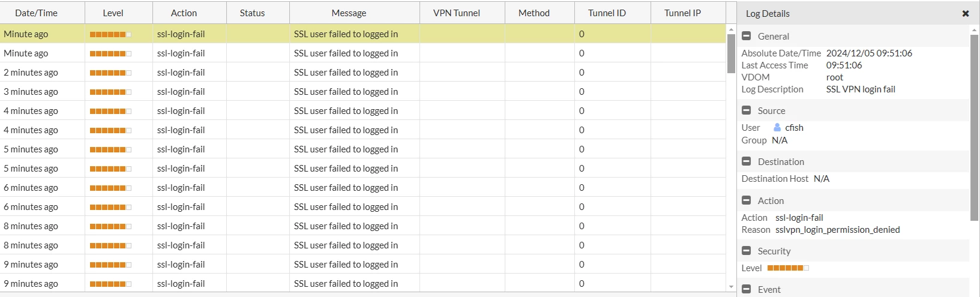
Task: Collapse the Destination section
Action: click(747, 161)
